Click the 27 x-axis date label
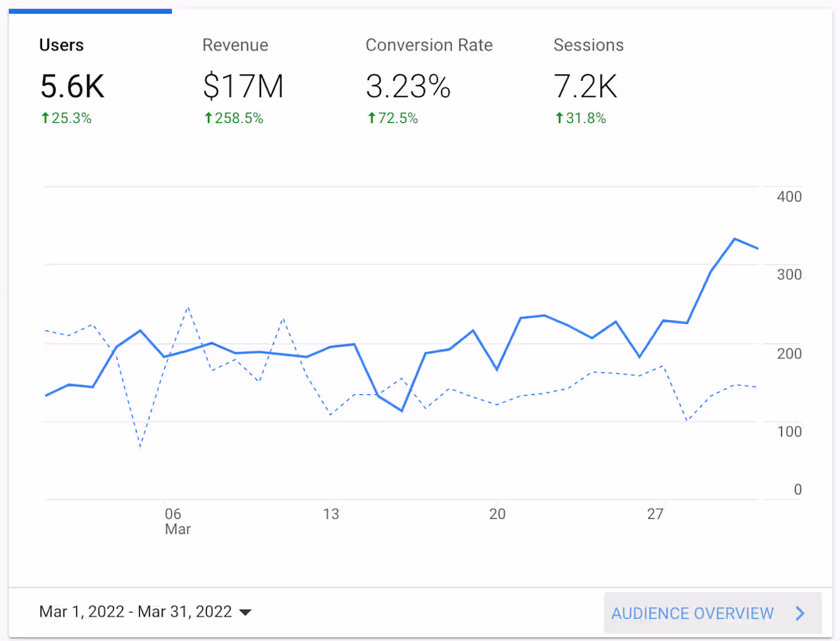Screen dimensions: 840x641 [x=655, y=514]
